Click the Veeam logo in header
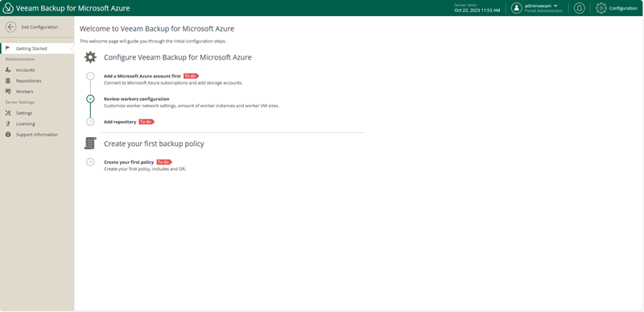 [x=8, y=8]
